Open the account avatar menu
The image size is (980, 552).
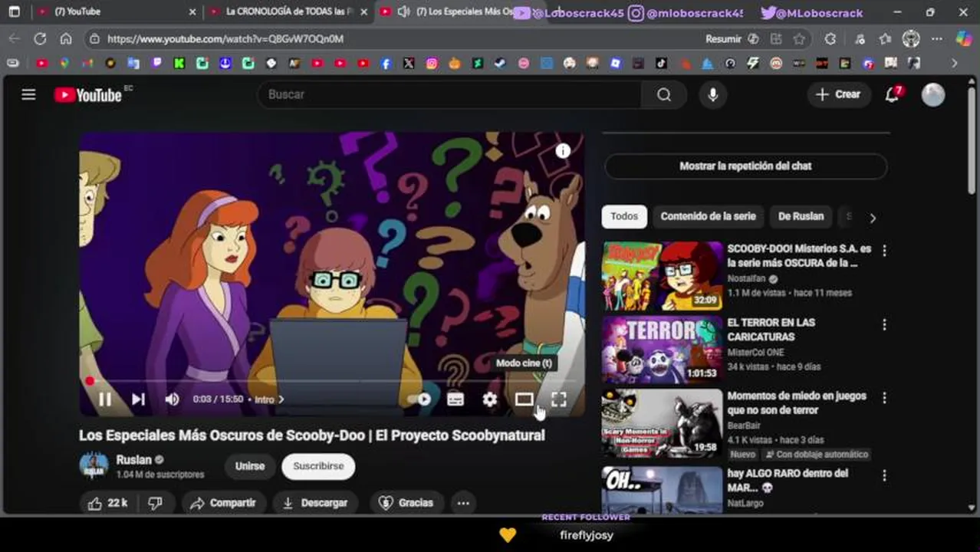(x=933, y=94)
